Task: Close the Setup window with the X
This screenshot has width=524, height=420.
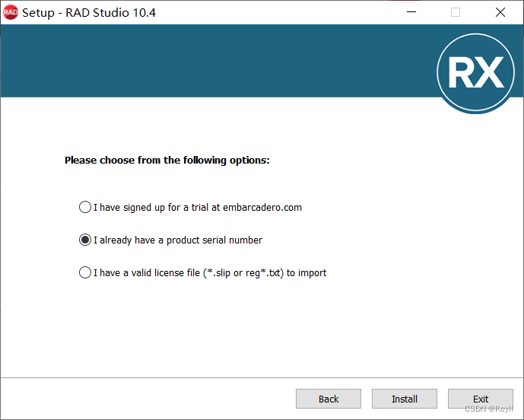Action: coord(500,12)
